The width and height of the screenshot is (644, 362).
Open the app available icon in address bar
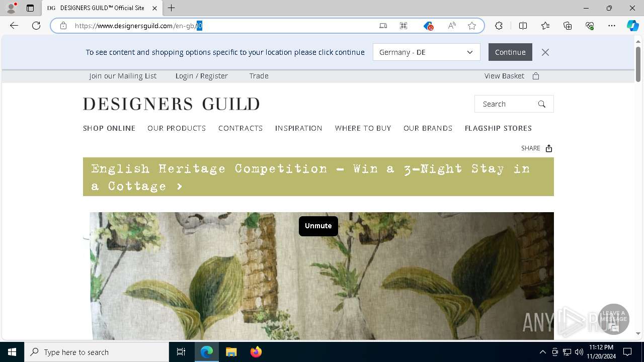pos(383,26)
